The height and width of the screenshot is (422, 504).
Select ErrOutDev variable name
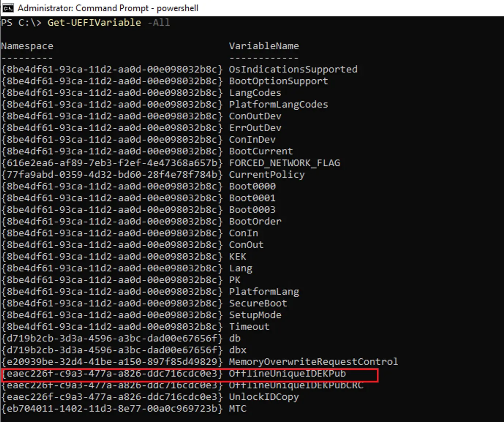coord(255,128)
